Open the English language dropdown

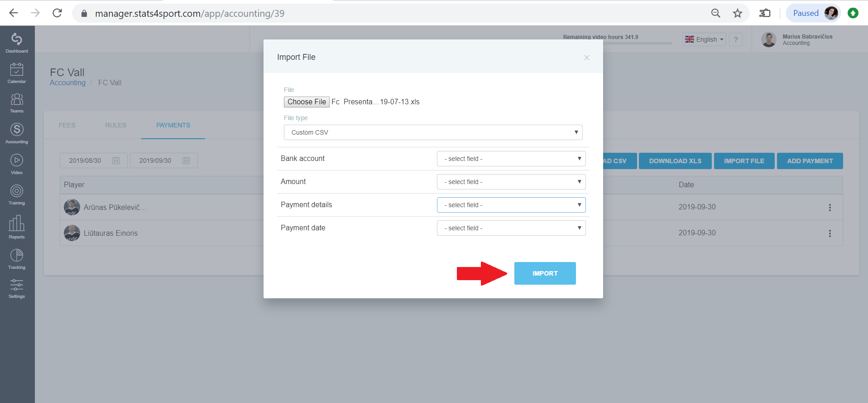[x=704, y=39]
